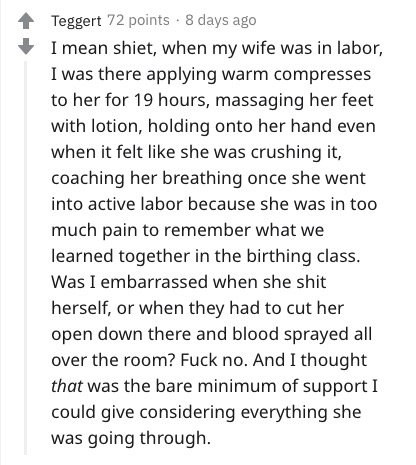Click the words 'warm compresses'
The image size is (416, 465).
coord(296,75)
